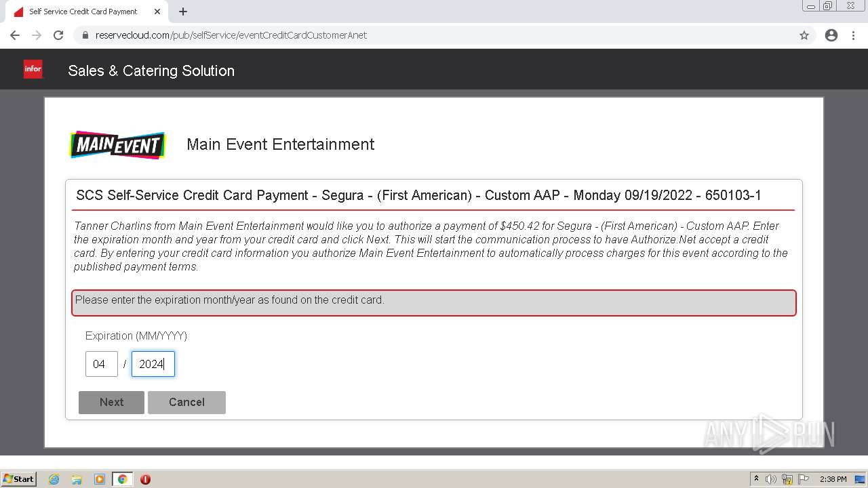Open media player from taskbar
Screen dimensions: 868x488
100,479
